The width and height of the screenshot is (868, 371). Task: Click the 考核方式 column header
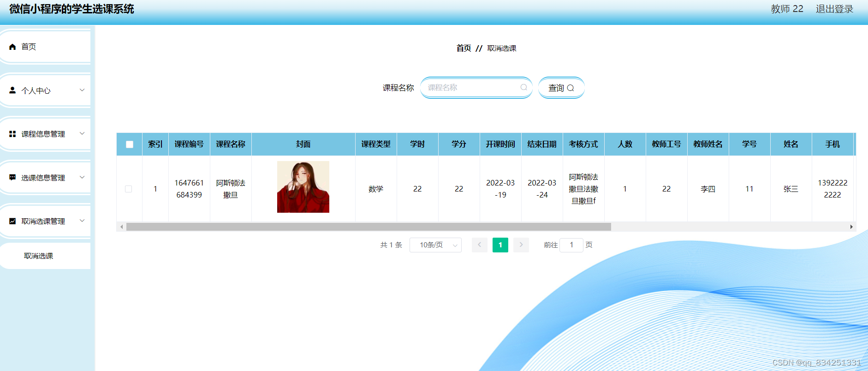pyautogui.click(x=583, y=144)
